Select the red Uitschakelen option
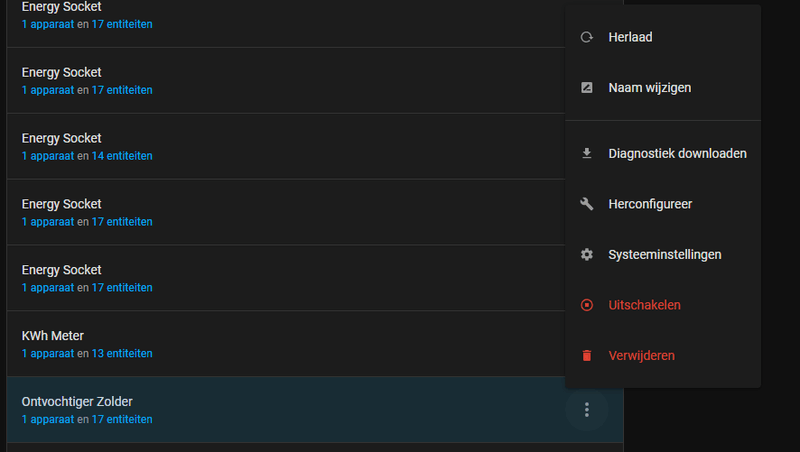The image size is (800, 452). point(644,305)
